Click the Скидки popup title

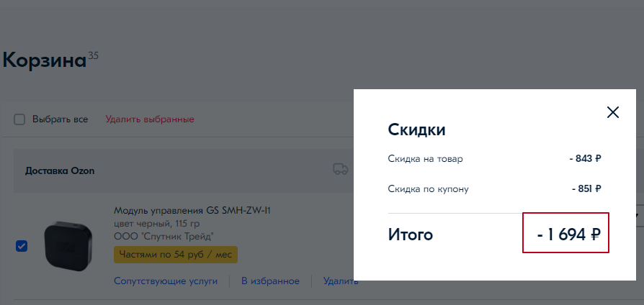[x=416, y=130]
